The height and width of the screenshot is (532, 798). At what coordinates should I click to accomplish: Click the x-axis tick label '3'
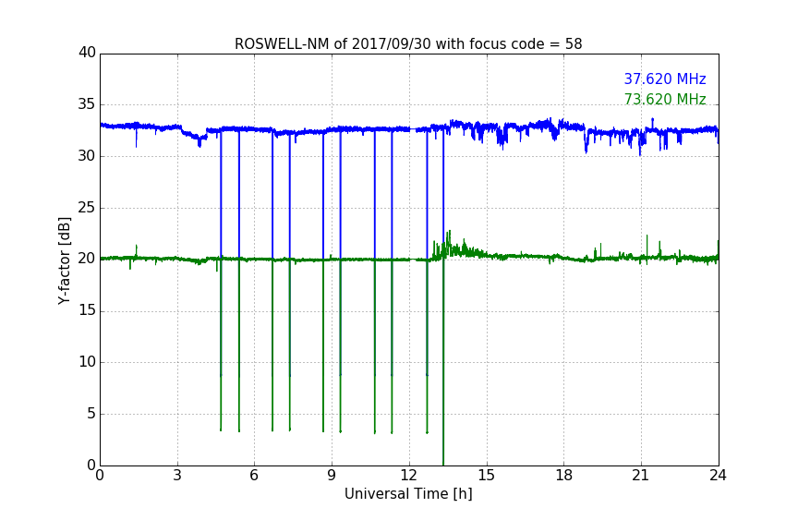point(177,476)
